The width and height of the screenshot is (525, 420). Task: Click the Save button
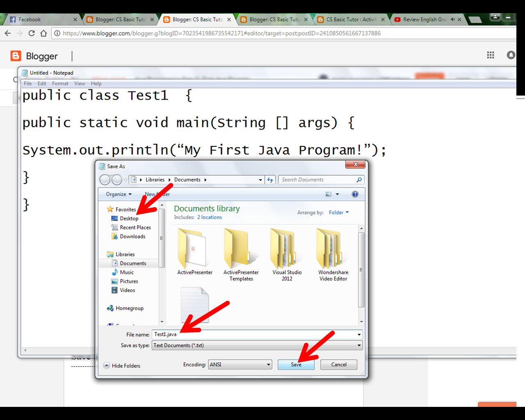[296, 364]
